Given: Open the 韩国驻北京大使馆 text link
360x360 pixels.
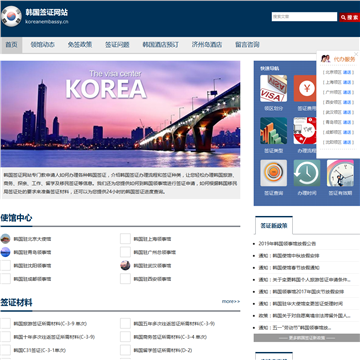Looking at the screenshot, I should point(32,239).
